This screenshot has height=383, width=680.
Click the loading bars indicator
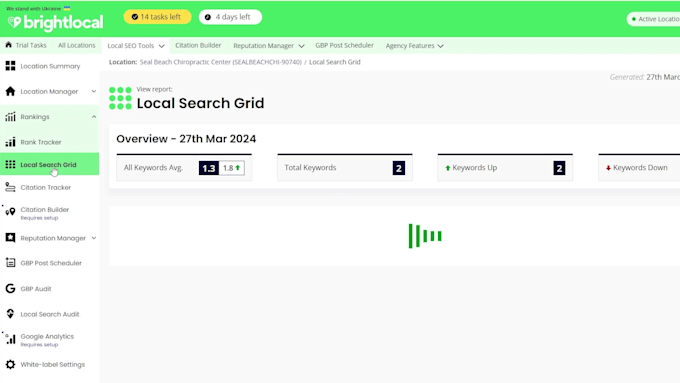[x=425, y=236]
